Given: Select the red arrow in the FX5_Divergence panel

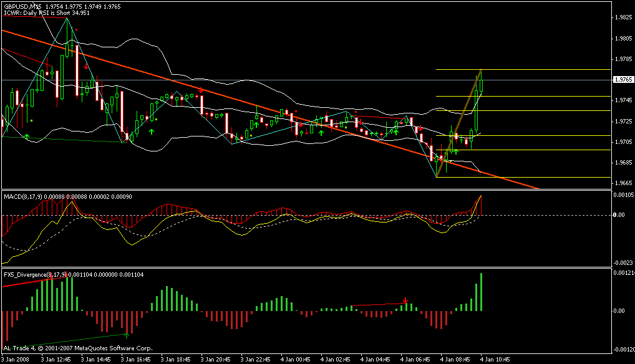Looking at the screenshot, I should pos(406,301).
